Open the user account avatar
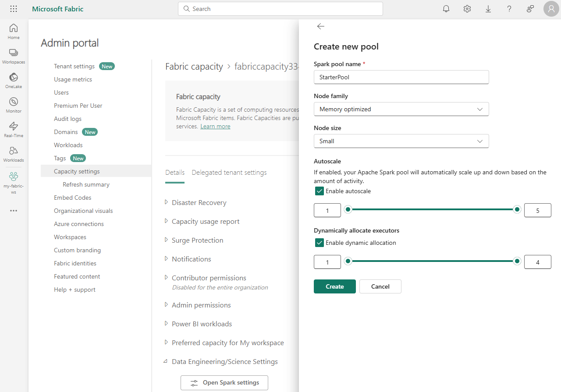 point(551,9)
